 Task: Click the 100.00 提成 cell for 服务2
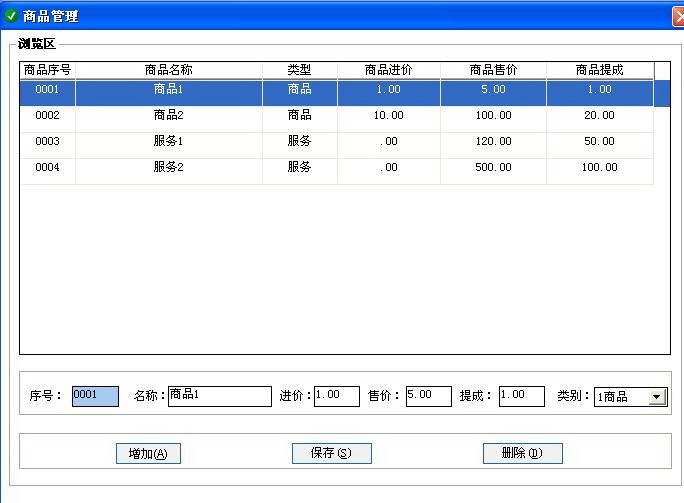tap(600, 171)
